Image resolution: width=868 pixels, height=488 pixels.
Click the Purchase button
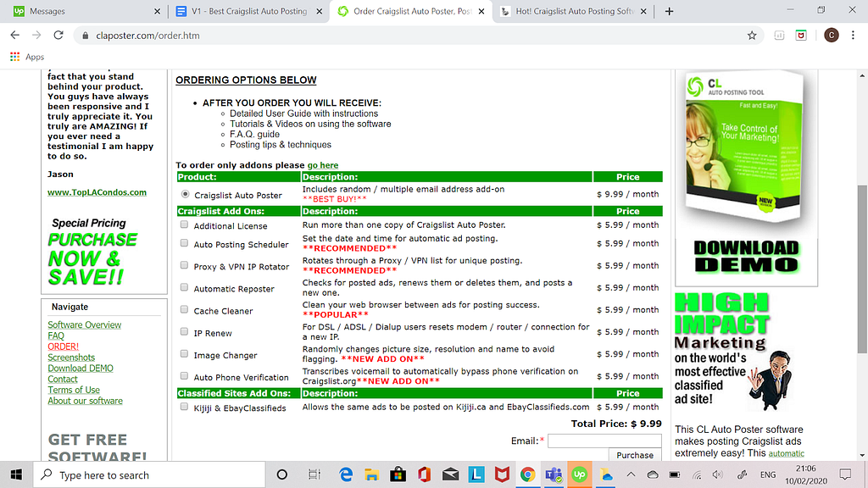(x=635, y=455)
